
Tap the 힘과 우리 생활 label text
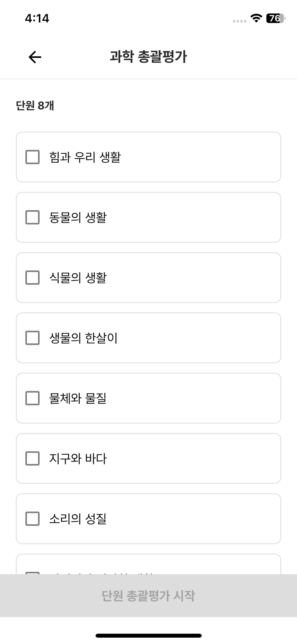click(x=85, y=157)
